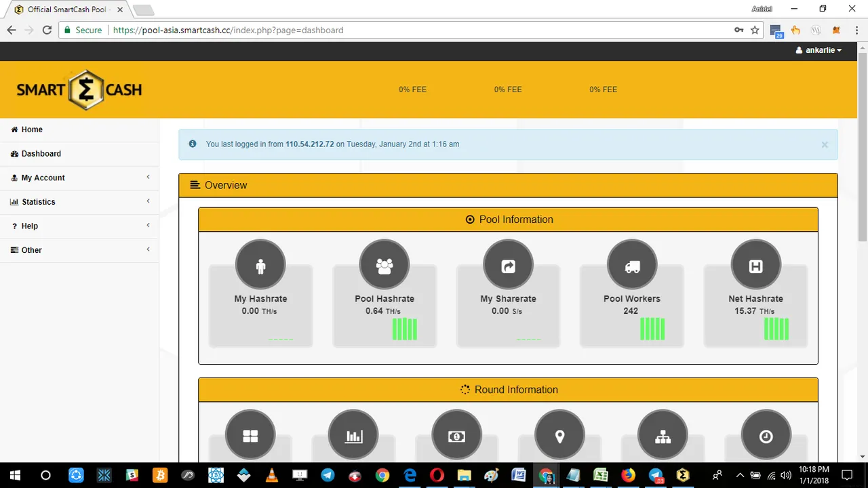This screenshot has height=488, width=868.
Task: Go back to the previous page
Action: coord(12,30)
